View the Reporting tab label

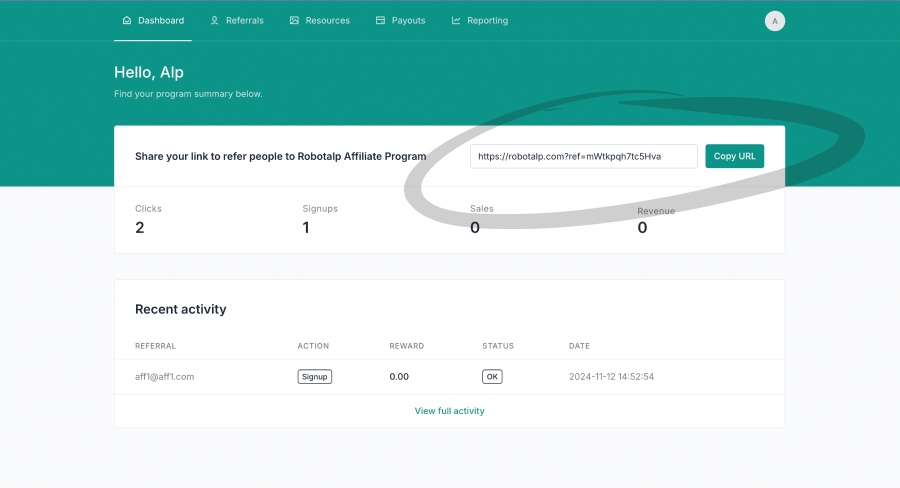487,20
